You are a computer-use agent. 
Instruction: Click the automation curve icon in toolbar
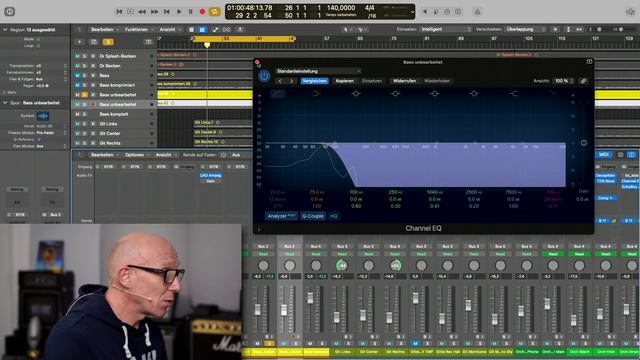(x=215, y=29)
